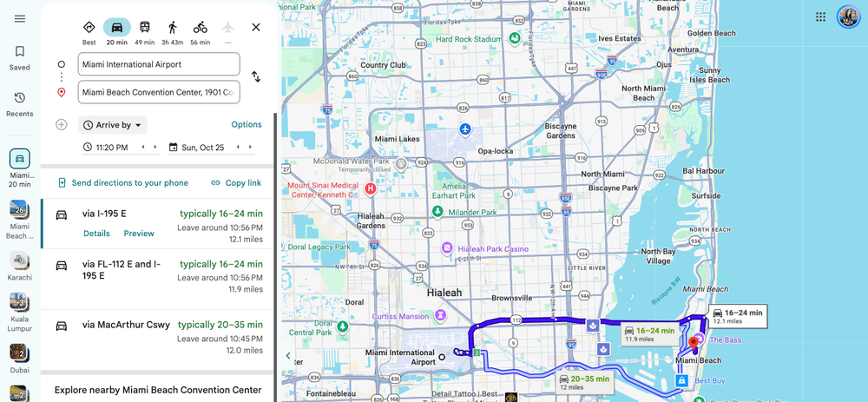This screenshot has width=868, height=402.
Task: Select Transit travel mode
Action: [x=144, y=32]
